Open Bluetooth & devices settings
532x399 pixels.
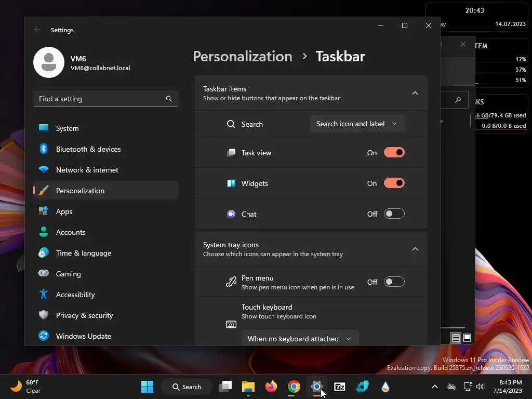pos(106,149)
